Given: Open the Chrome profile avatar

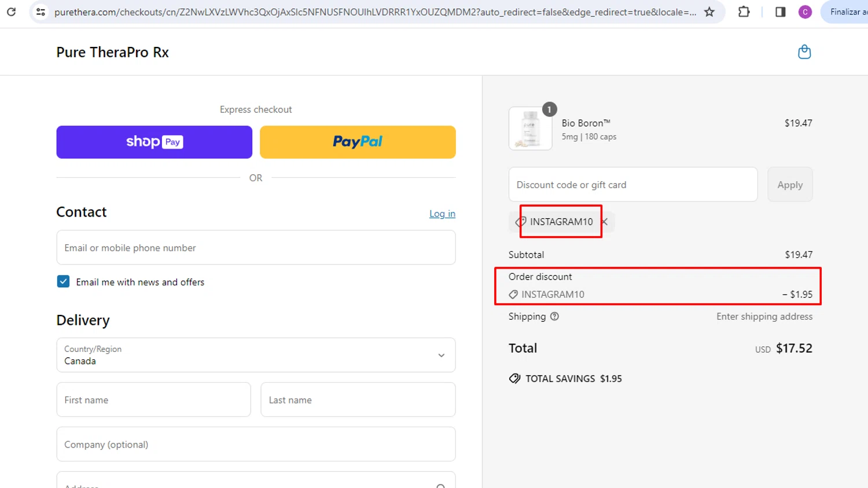Looking at the screenshot, I should (805, 12).
